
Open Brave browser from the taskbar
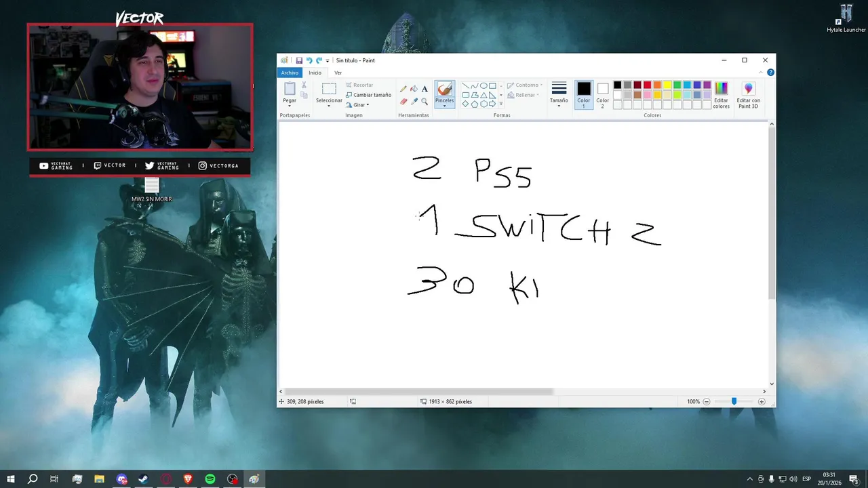(188, 479)
